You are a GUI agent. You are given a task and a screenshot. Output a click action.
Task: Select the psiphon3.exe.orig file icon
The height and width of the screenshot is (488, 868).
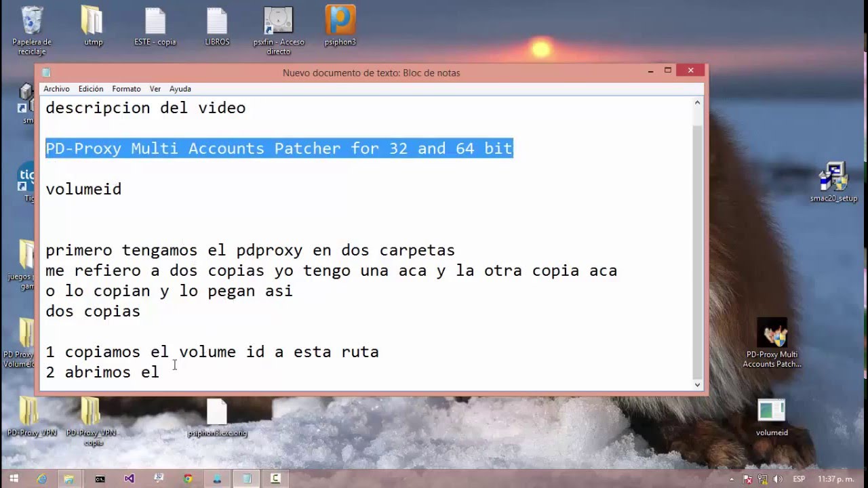217,418
